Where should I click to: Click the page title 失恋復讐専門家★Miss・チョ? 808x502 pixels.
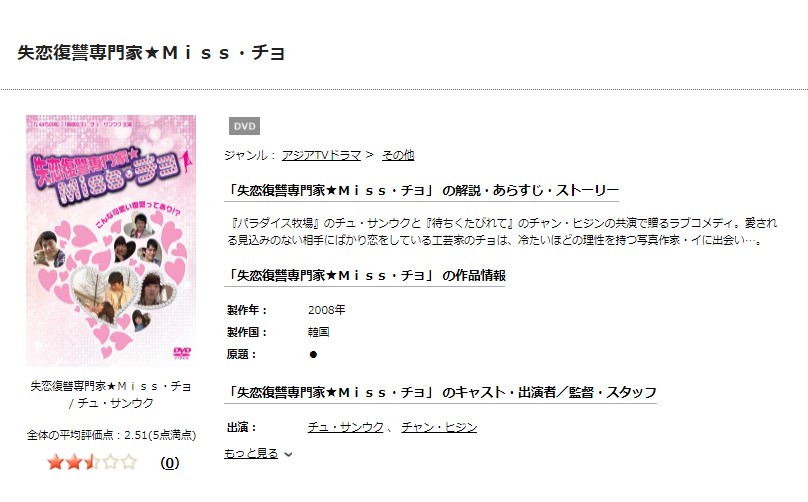tap(151, 53)
